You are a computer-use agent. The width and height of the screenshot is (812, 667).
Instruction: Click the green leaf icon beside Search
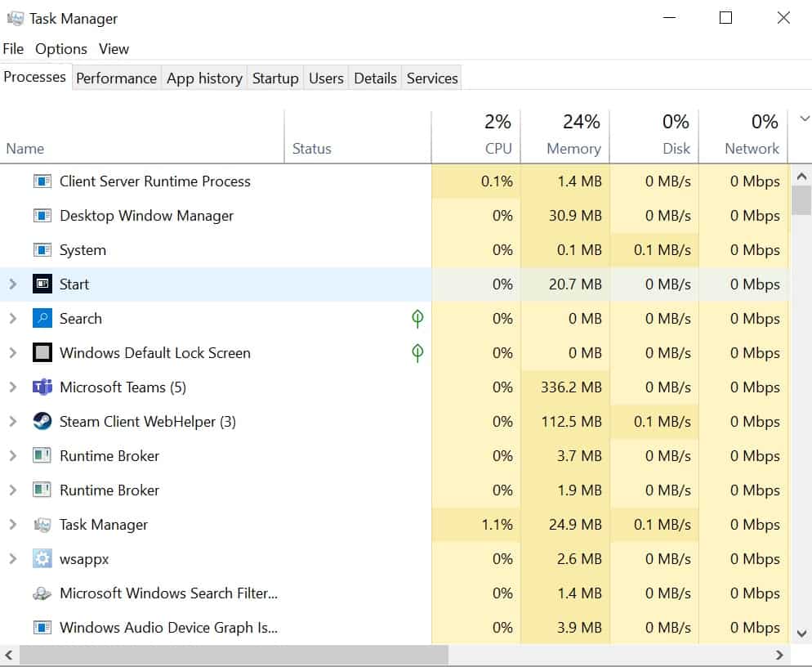click(417, 318)
